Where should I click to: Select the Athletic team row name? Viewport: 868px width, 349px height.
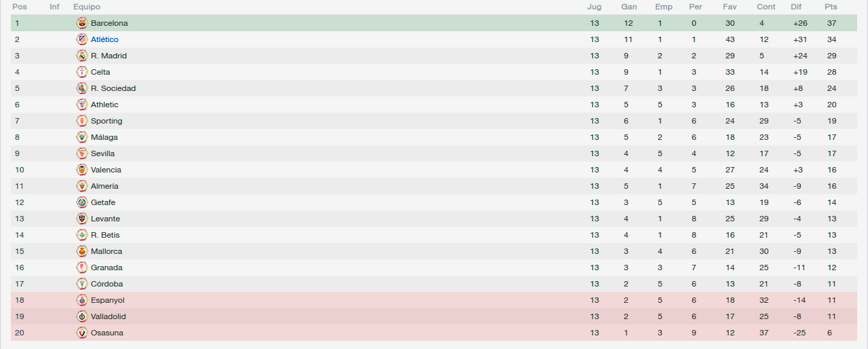(x=104, y=105)
